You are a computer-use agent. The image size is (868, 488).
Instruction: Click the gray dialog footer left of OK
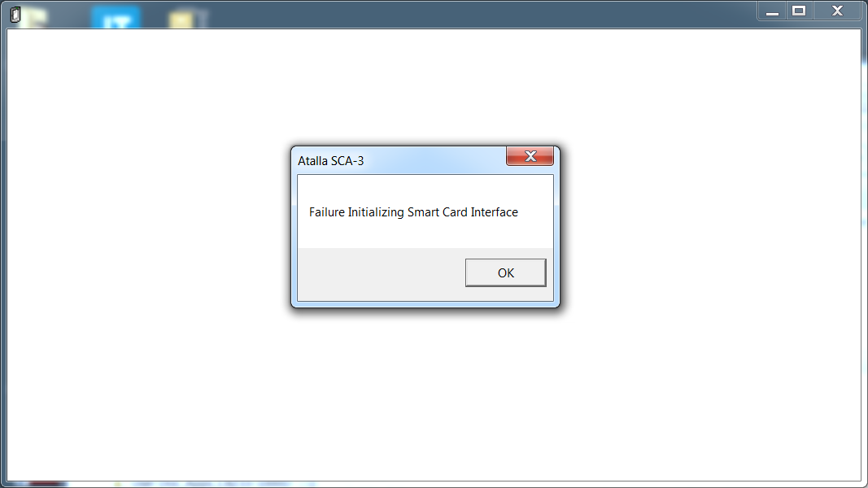pos(381,274)
